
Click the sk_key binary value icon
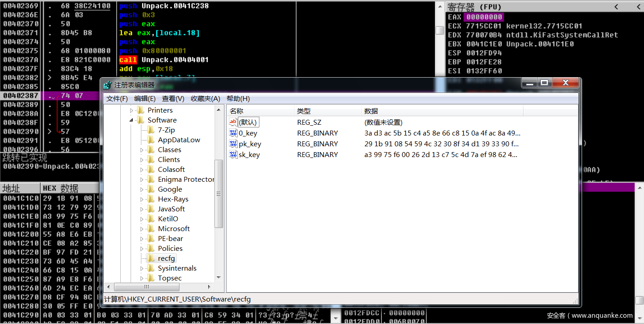click(233, 154)
